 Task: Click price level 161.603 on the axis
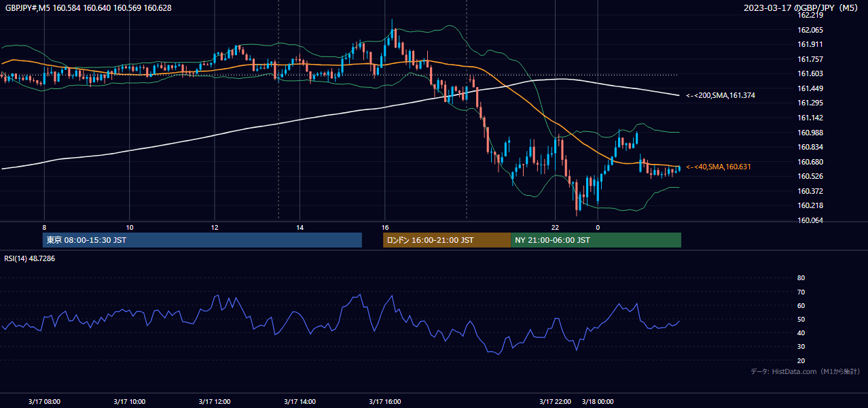(810, 74)
